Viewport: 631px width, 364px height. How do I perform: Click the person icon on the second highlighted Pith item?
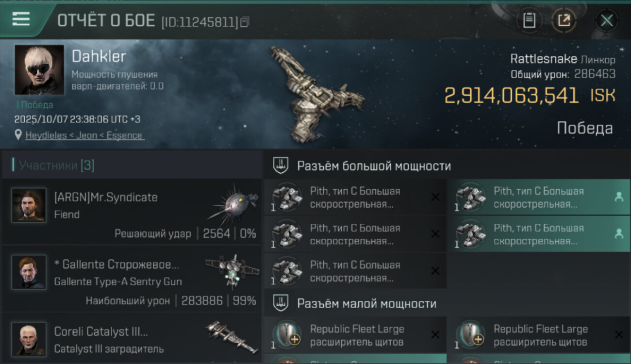click(x=618, y=234)
